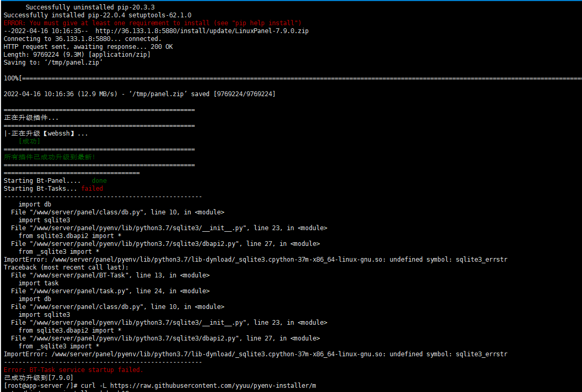The height and width of the screenshot is (392, 582).
Task: Click 'Starting Bt-Tasks...' text
Action: [x=40, y=189]
